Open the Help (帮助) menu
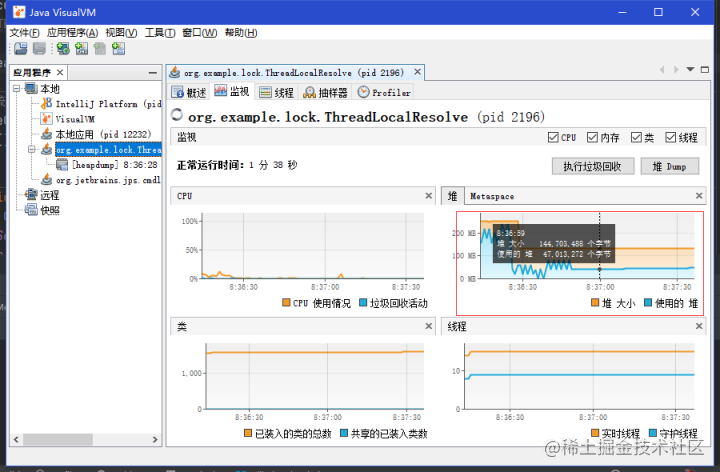The width and height of the screenshot is (720, 472). (x=241, y=33)
